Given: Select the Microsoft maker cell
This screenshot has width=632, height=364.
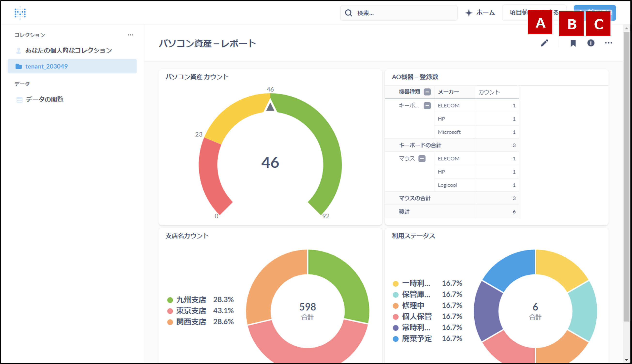Looking at the screenshot, I should tap(454, 132).
